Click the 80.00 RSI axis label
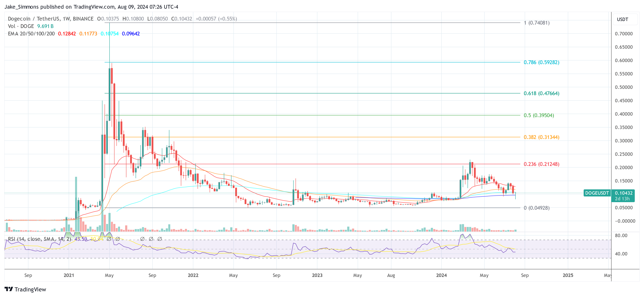Viewport: 644px width, 297px height. click(x=621, y=235)
